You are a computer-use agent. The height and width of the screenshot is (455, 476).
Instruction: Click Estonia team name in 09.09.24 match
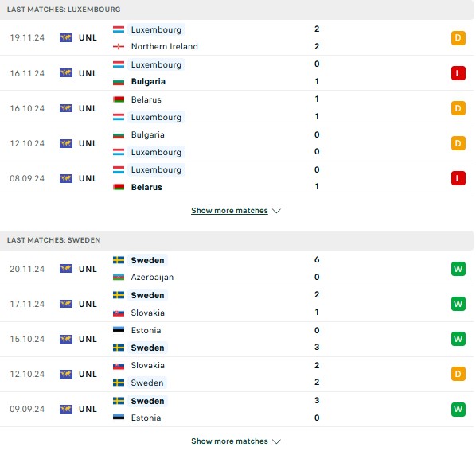(146, 418)
